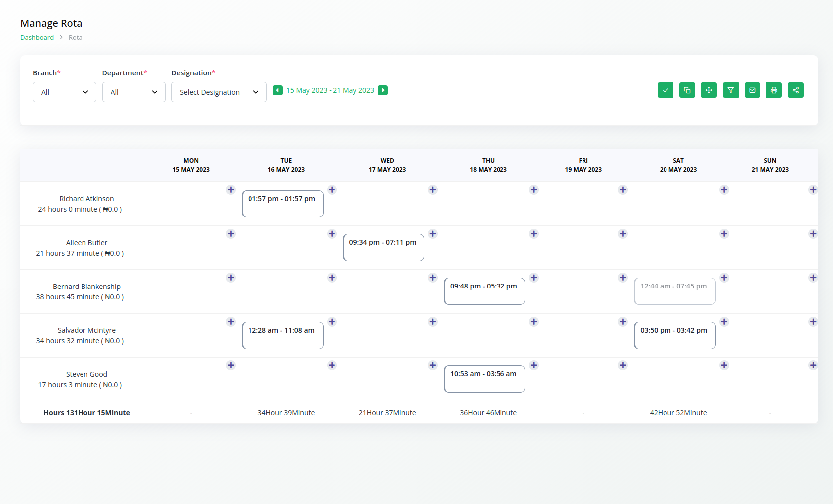Image resolution: width=833 pixels, height=504 pixels.
Task: Open the Branch dropdown
Action: [65, 92]
